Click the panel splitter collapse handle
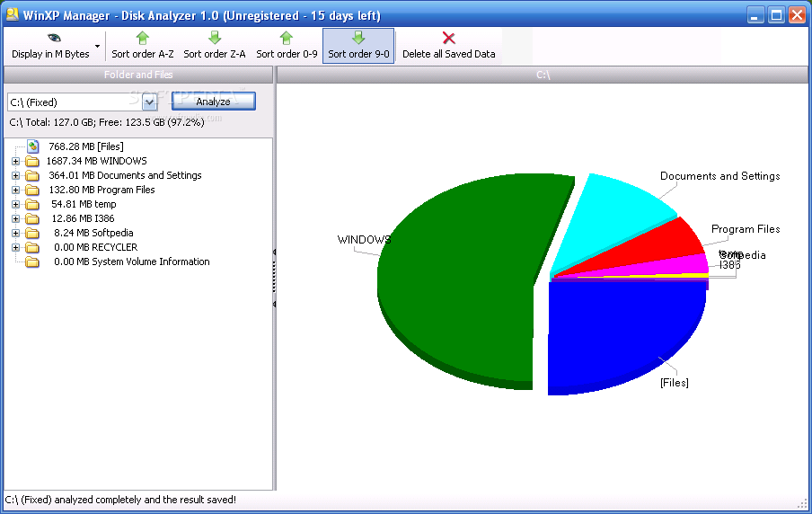Screen dimensions: 812x514 [x=274, y=279]
